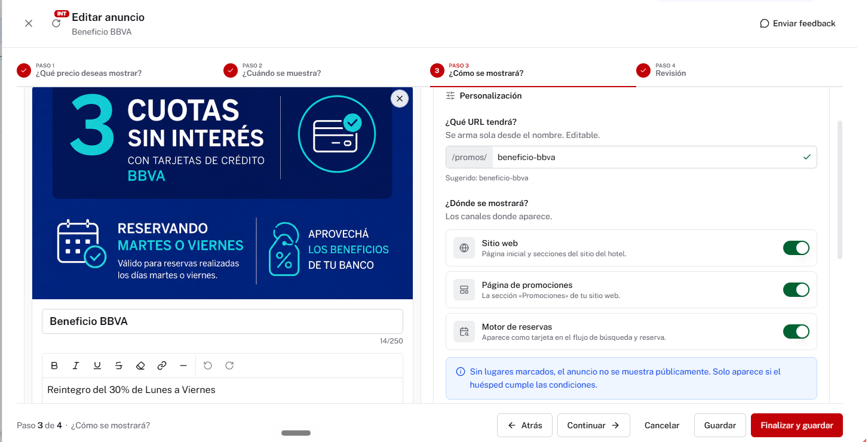Insert a horizontal rule with the dash icon
Viewport: 868px width, 442px height.
[x=183, y=366]
